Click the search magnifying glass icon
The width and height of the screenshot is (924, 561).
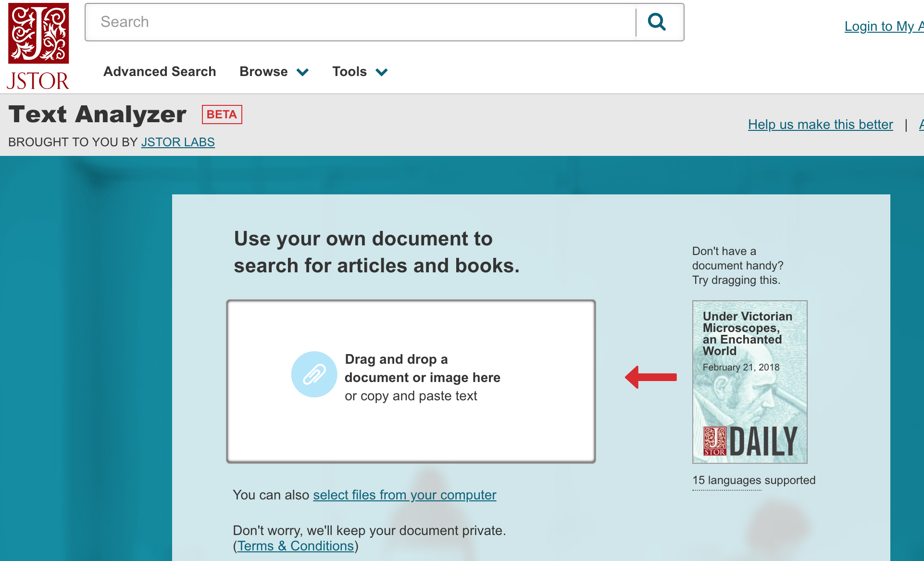point(657,22)
